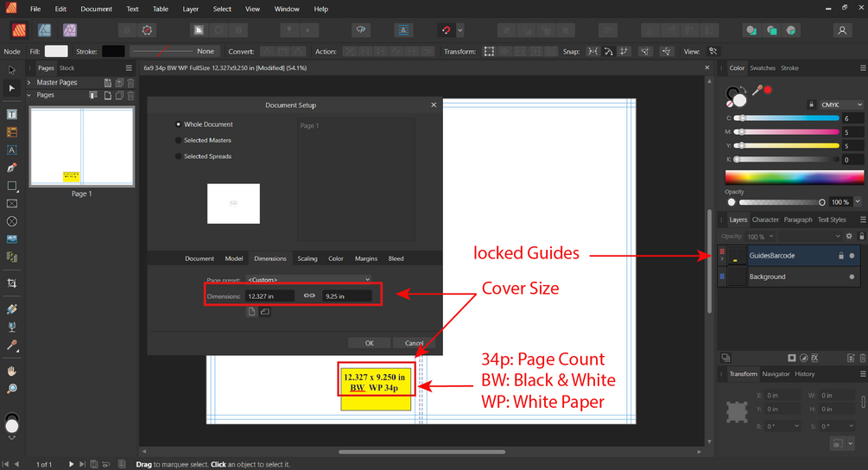Toggle lock on GuidesBarcode layer
The image size is (868, 470).
click(x=841, y=256)
